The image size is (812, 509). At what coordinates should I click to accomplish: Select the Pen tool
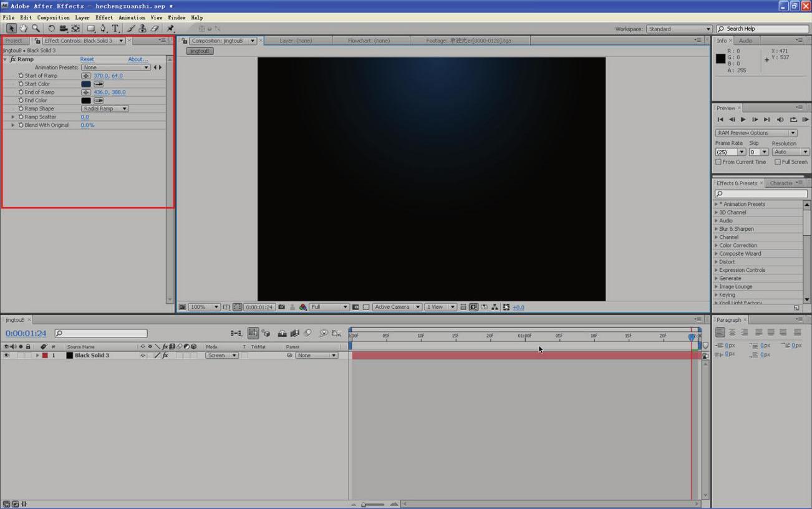[x=104, y=28]
